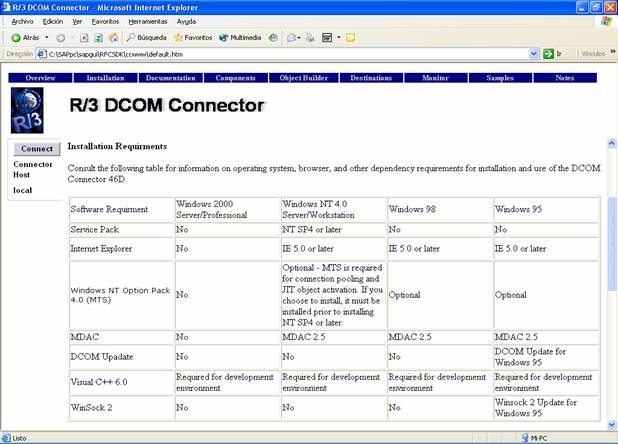Image resolution: width=618 pixels, height=444 pixels.
Task: Click the R/3 logo image
Action: [x=26, y=110]
